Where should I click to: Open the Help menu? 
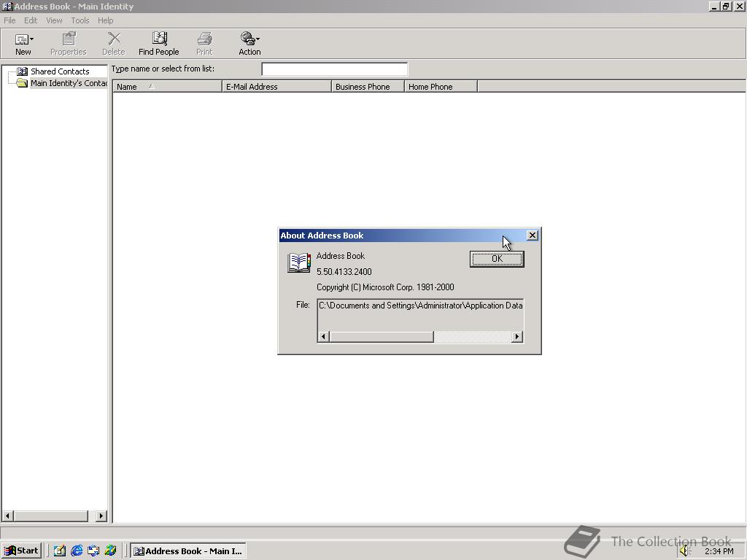point(105,20)
